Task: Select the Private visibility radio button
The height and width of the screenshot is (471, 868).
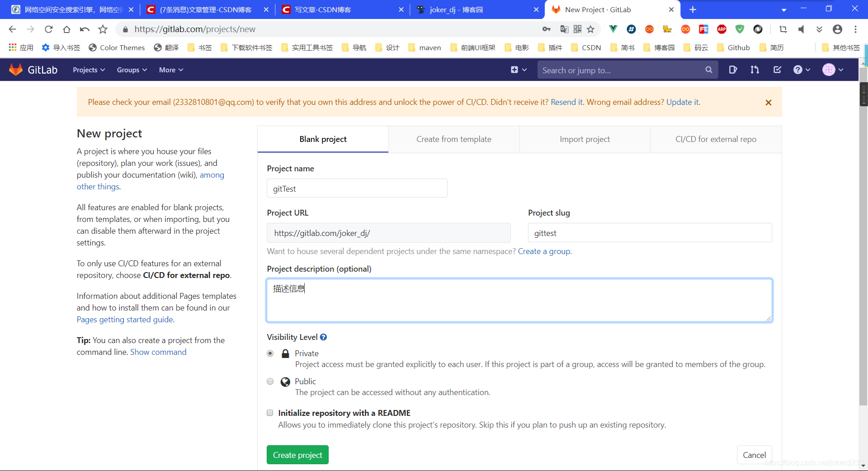Action: tap(270, 353)
